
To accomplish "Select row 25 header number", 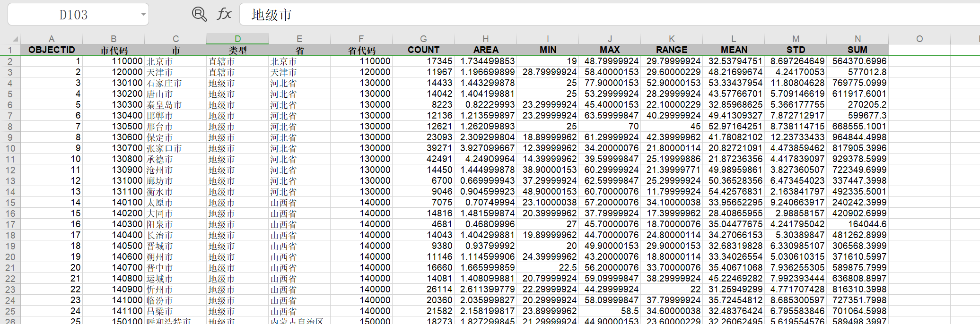I will (10, 311).
